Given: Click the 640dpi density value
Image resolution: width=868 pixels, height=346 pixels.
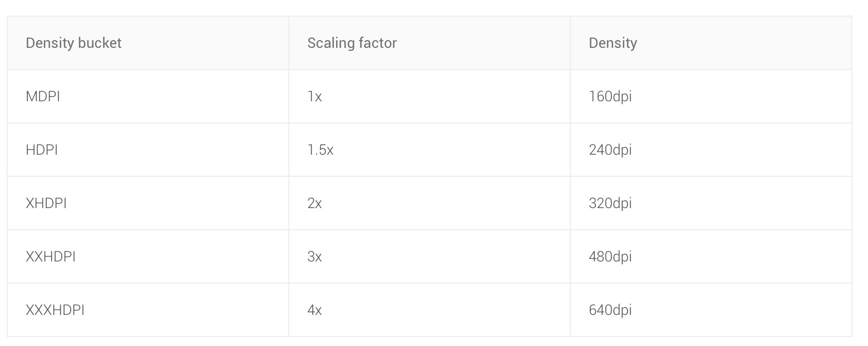Looking at the screenshot, I should click(x=610, y=310).
